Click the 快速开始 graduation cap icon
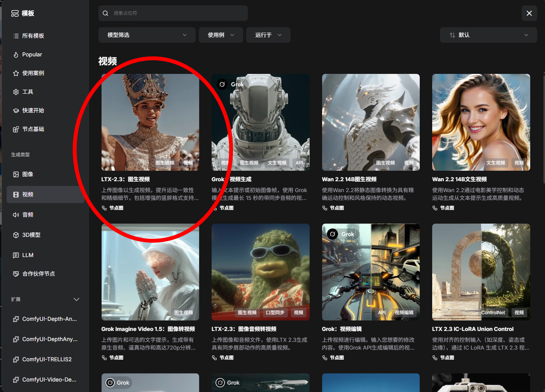The image size is (545, 392). click(16, 110)
